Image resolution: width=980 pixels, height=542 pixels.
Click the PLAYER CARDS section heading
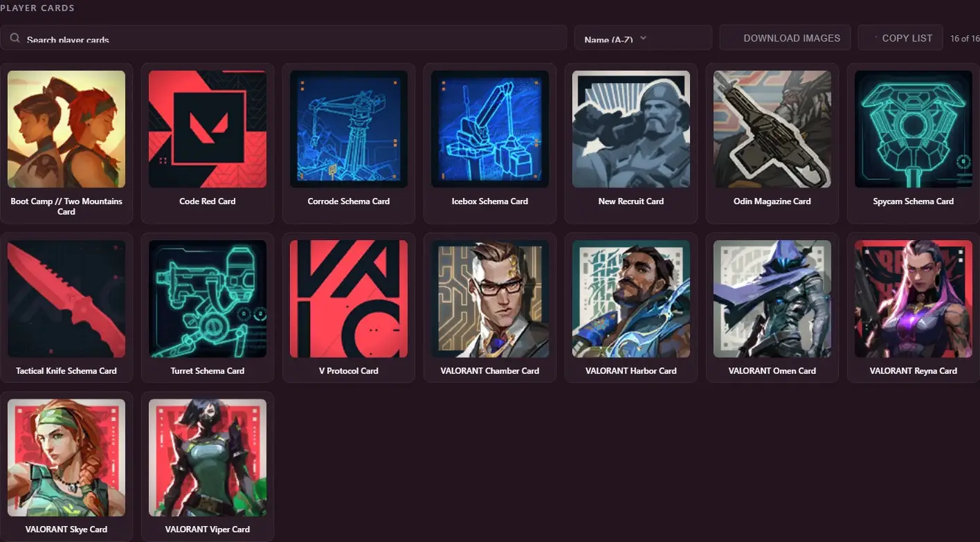(37, 8)
